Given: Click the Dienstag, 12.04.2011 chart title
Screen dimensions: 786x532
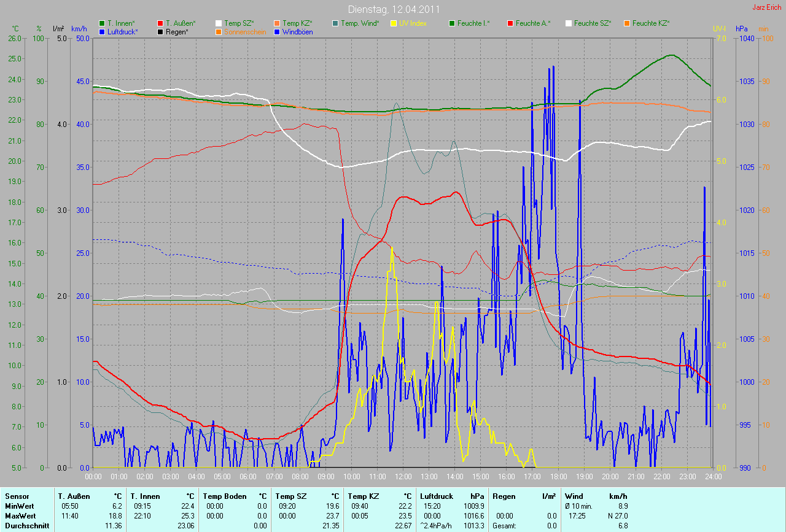Looking at the screenshot, I should [392, 9].
